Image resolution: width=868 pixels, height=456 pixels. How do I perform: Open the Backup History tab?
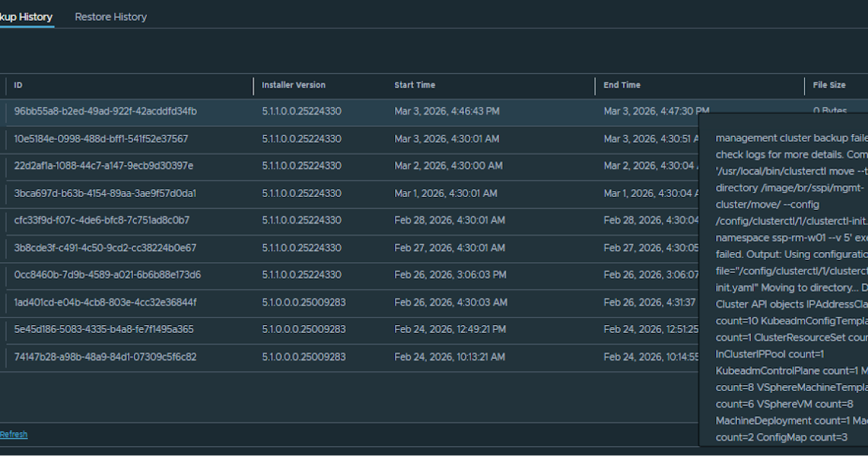click(x=26, y=17)
